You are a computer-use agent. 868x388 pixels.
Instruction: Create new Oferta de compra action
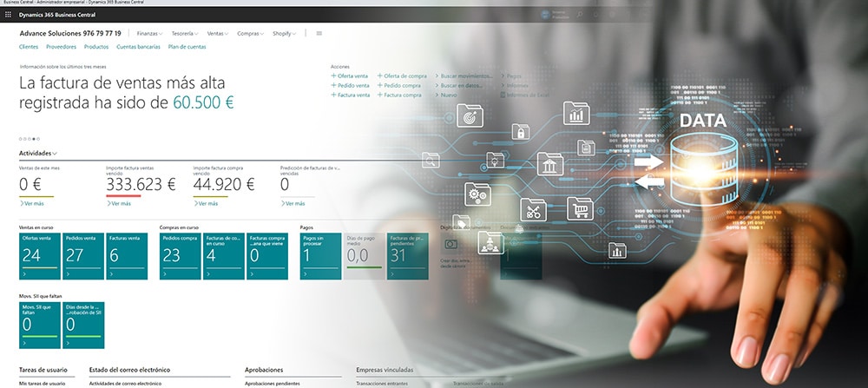coord(403,76)
